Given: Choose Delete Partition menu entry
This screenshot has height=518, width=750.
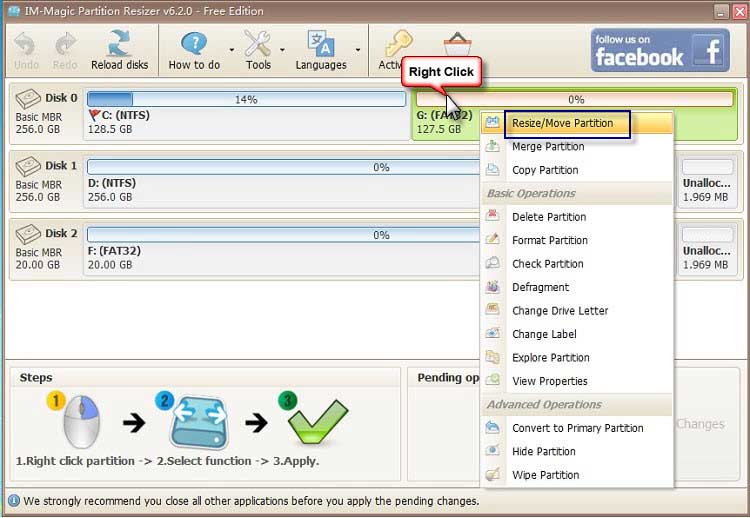Looking at the screenshot, I should pyautogui.click(x=577, y=217).
